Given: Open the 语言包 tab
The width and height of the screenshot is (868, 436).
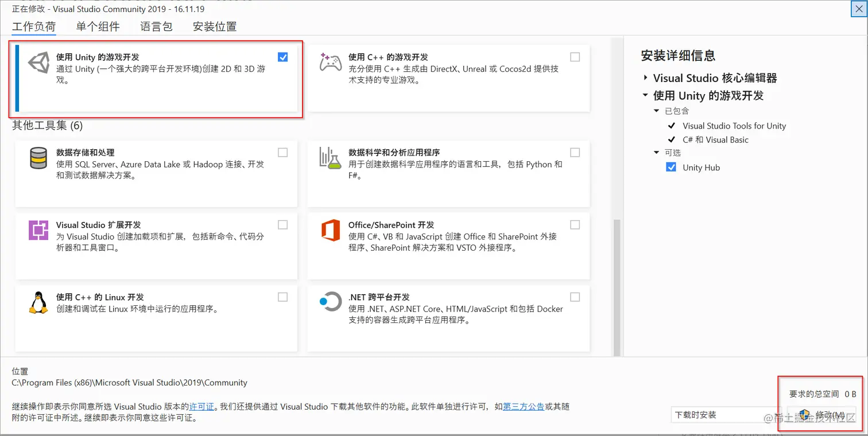Looking at the screenshot, I should point(156,26).
